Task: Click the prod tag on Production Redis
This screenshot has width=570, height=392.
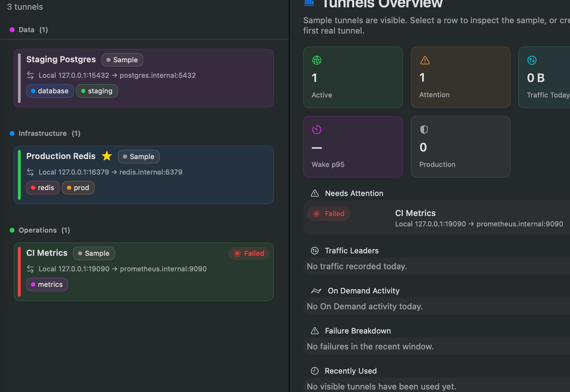Action: pyautogui.click(x=78, y=188)
